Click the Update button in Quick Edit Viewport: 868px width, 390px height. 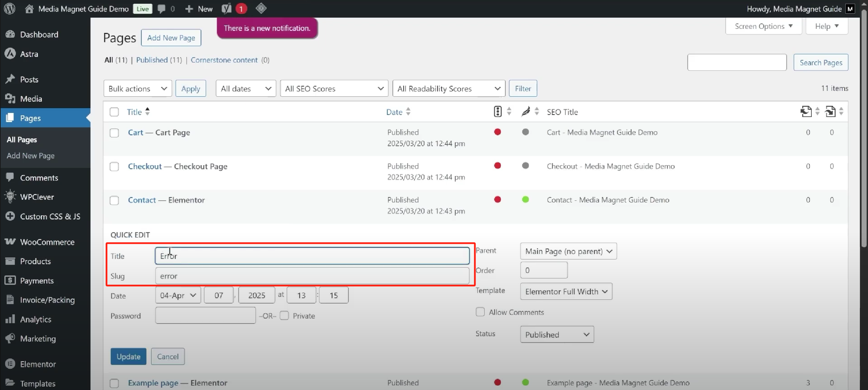click(128, 356)
